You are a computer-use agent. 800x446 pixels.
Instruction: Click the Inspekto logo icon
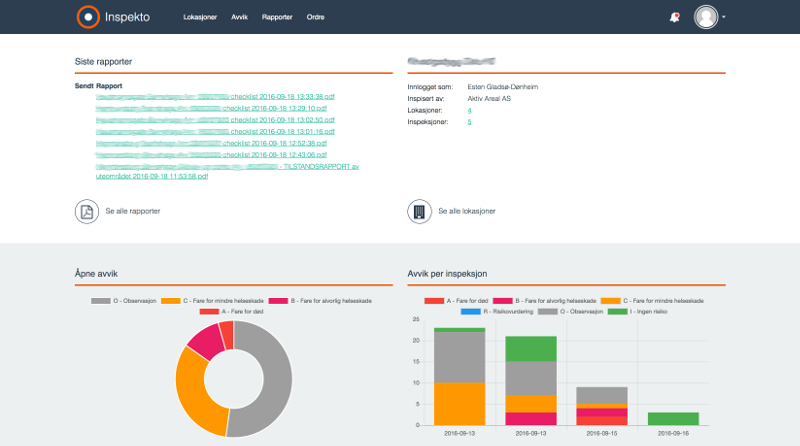[x=88, y=17]
